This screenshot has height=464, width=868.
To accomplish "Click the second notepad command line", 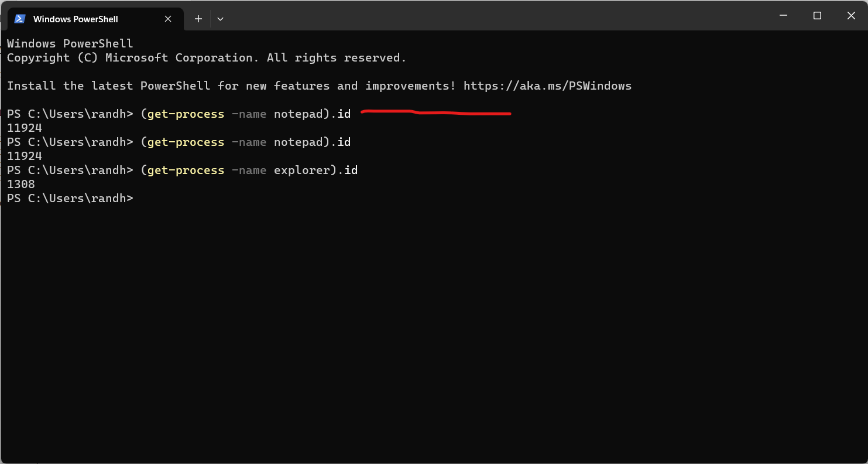I will tap(179, 142).
